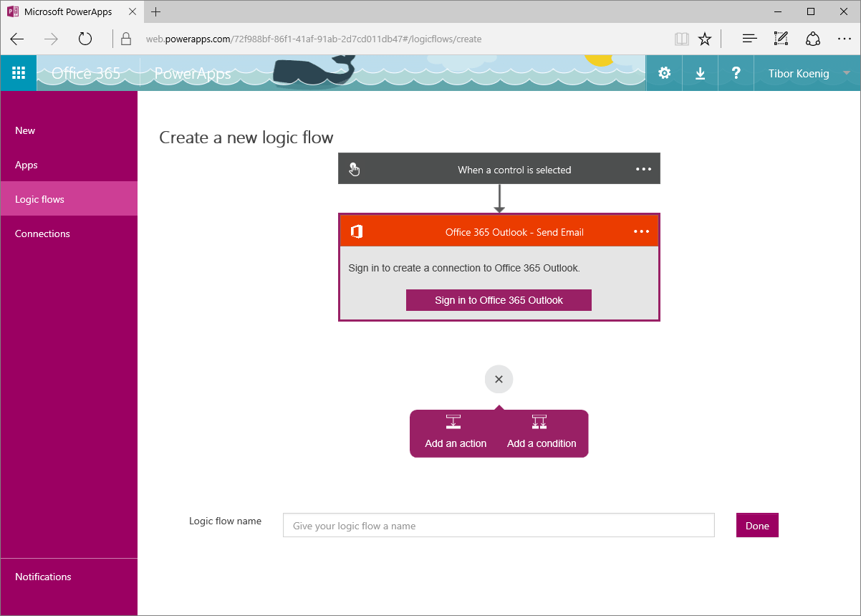This screenshot has height=616, width=861.
Task: Click the 'Office 365 Outlook - Send Email' title
Action: (x=514, y=232)
